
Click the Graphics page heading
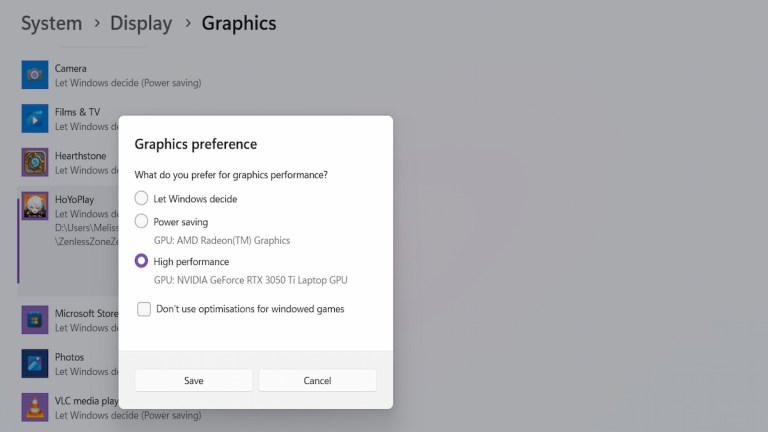(239, 22)
